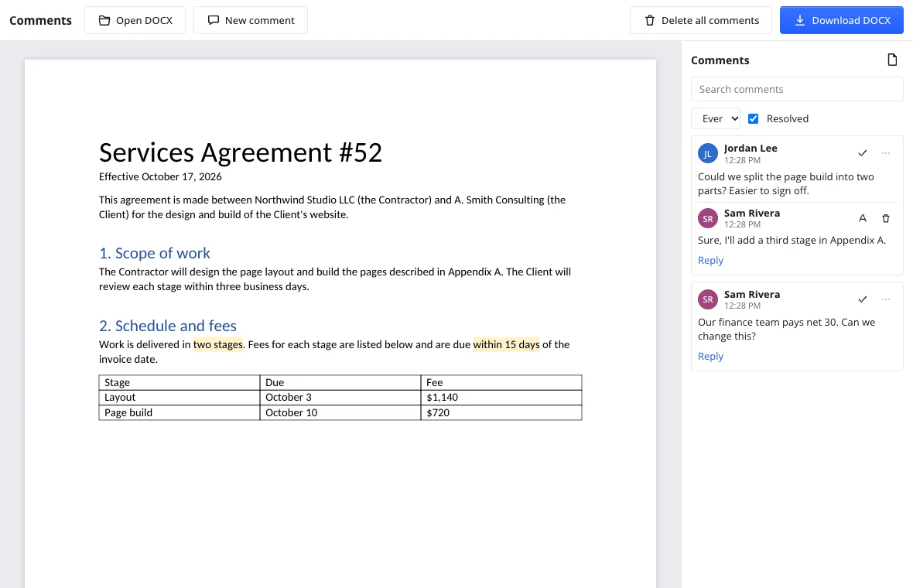The width and height of the screenshot is (913, 588).
Task: Open more options on net 30 comment
Action: click(886, 299)
